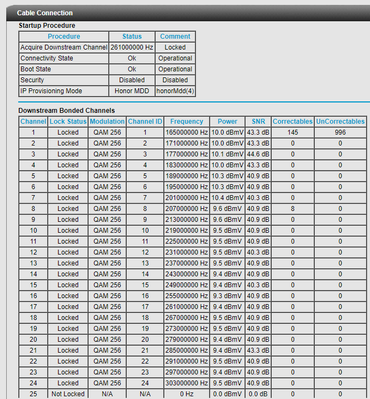
Task: Click the Status column header in Startup table
Action: click(x=132, y=36)
